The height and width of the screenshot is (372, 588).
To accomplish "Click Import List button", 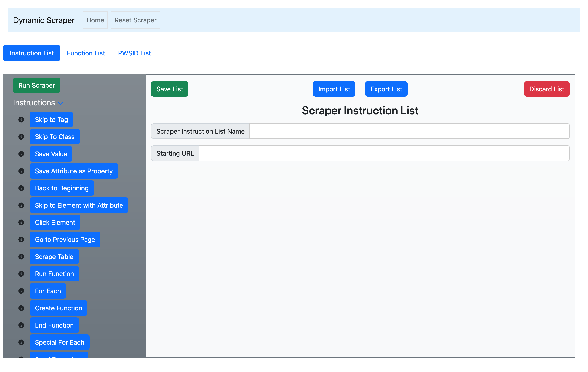I will (x=334, y=89).
